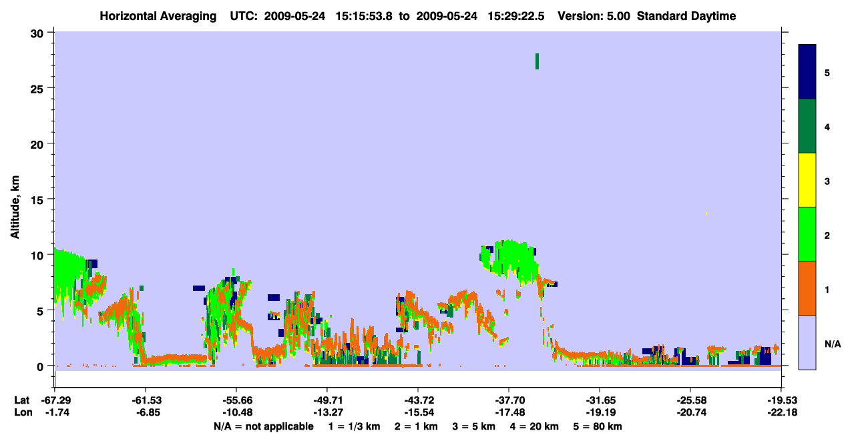Click the dark green 20 km colorbar segment
868x445 pixels.
point(807,126)
